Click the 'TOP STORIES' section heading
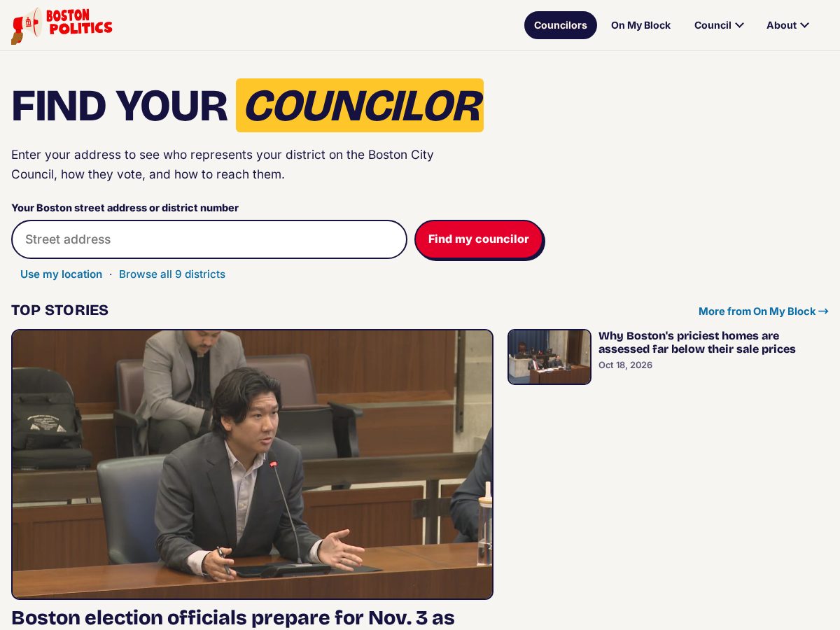Image resolution: width=840 pixels, height=630 pixels. pyautogui.click(x=59, y=310)
